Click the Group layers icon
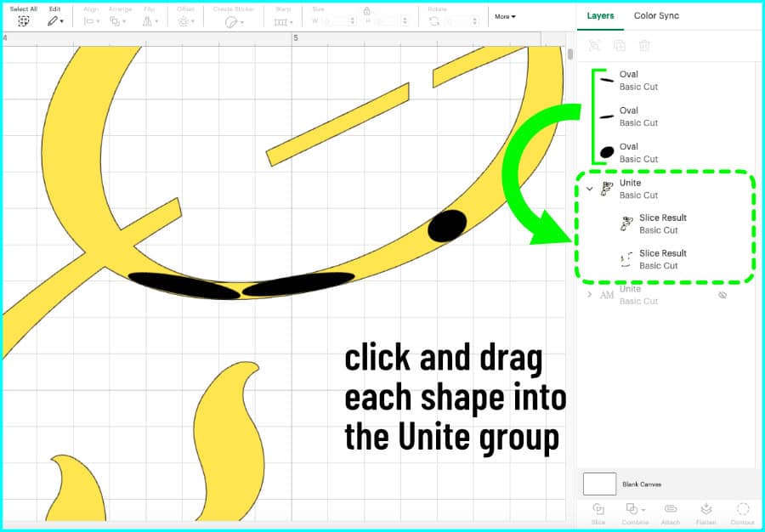This screenshot has height=532, width=765. [x=594, y=46]
